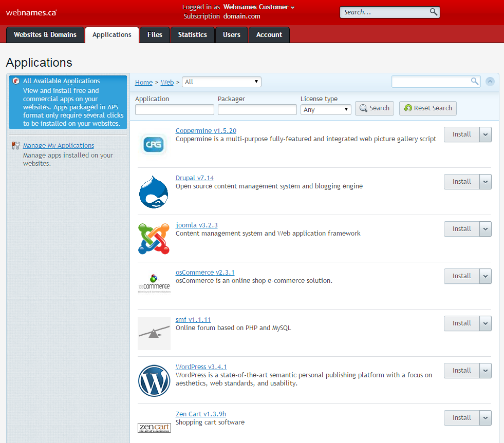Expand smf install options arrow
The image size is (504, 443).
coord(486,323)
